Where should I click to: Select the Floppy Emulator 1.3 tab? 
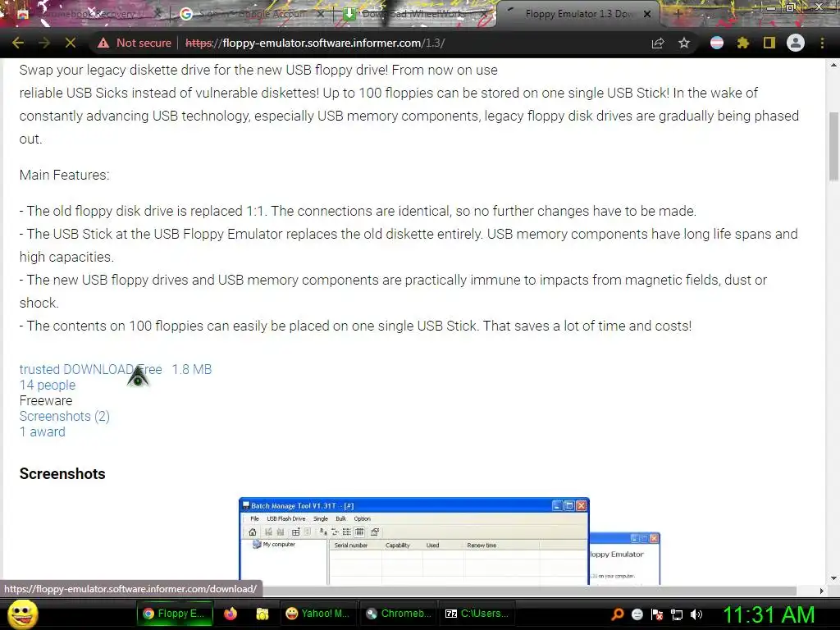click(x=577, y=14)
